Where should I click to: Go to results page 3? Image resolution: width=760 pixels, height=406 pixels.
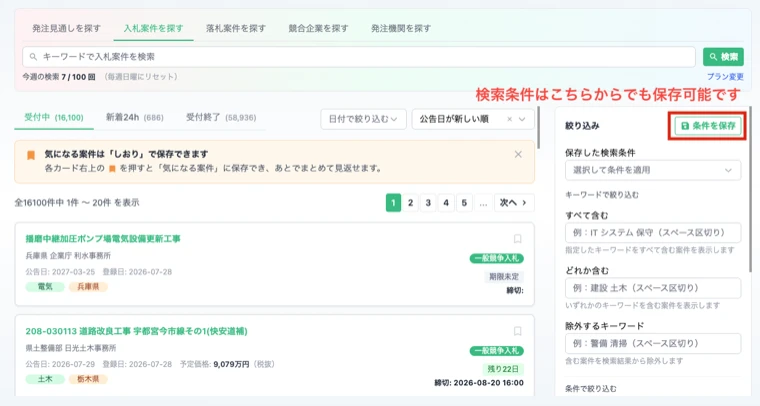point(428,203)
